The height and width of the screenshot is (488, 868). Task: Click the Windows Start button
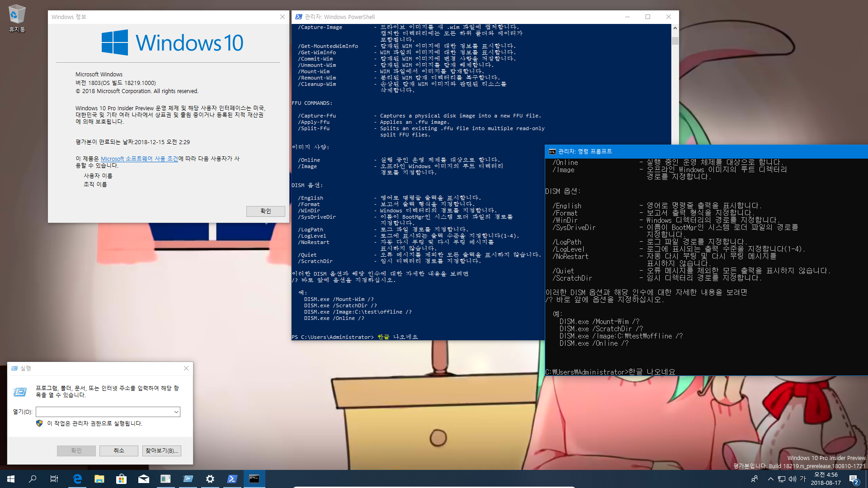(11, 479)
